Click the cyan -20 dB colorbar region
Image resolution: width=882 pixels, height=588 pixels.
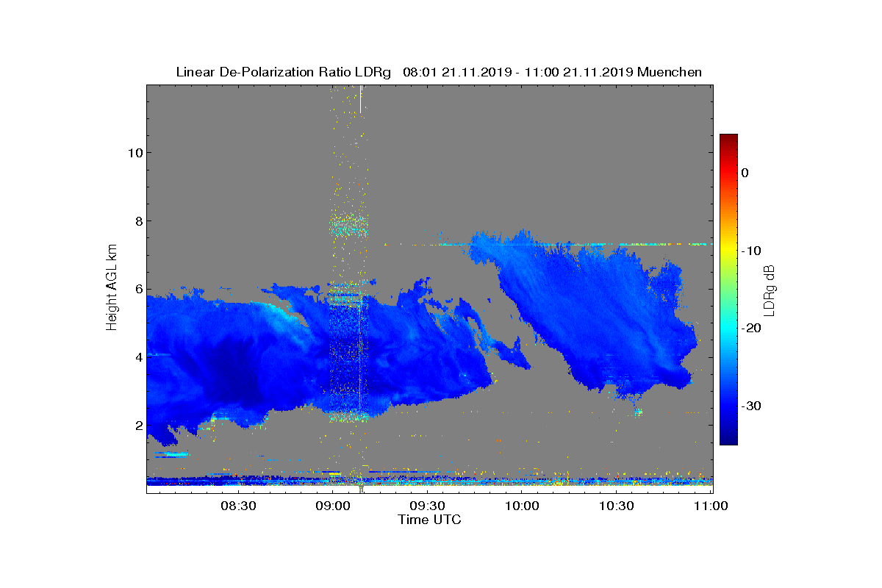[728, 328]
